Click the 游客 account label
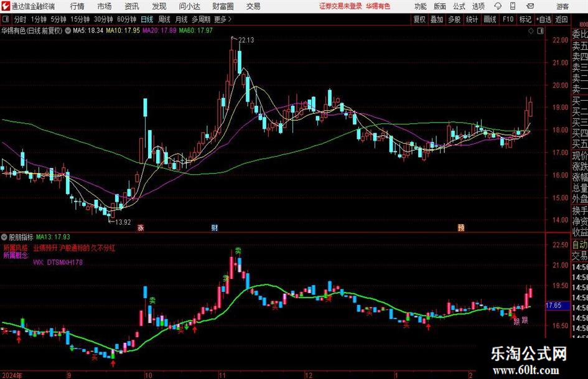This screenshot has width=588, height=379. click(x=562, y=6)
